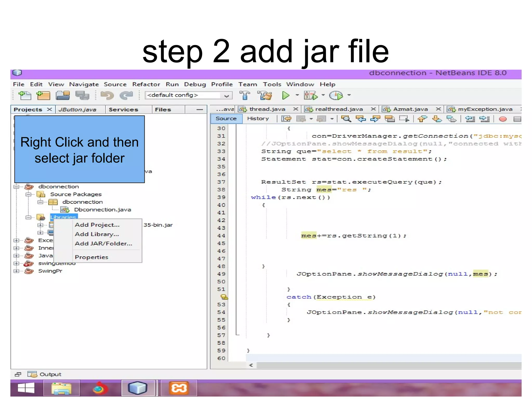This screenshot has height=399, width=532.
Task: Select Dbconnection.java in tree
Action: point(102,210)
